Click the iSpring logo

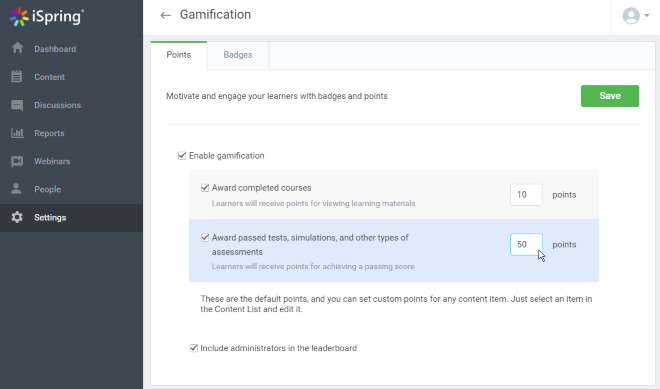(x=46, y=17)
